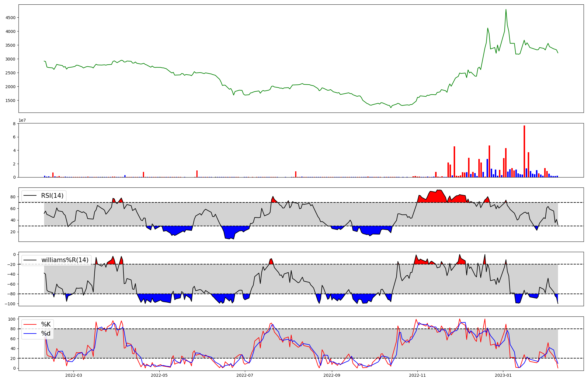588x382 pixels.
Task: Click the 4500 tick label on price axis
Action: [10, 18]
